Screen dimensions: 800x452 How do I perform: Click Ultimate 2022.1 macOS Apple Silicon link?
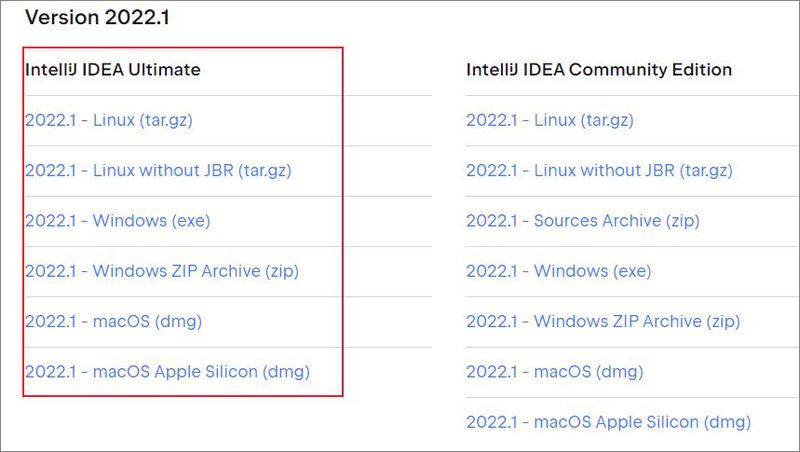click(x=167, y=372)
